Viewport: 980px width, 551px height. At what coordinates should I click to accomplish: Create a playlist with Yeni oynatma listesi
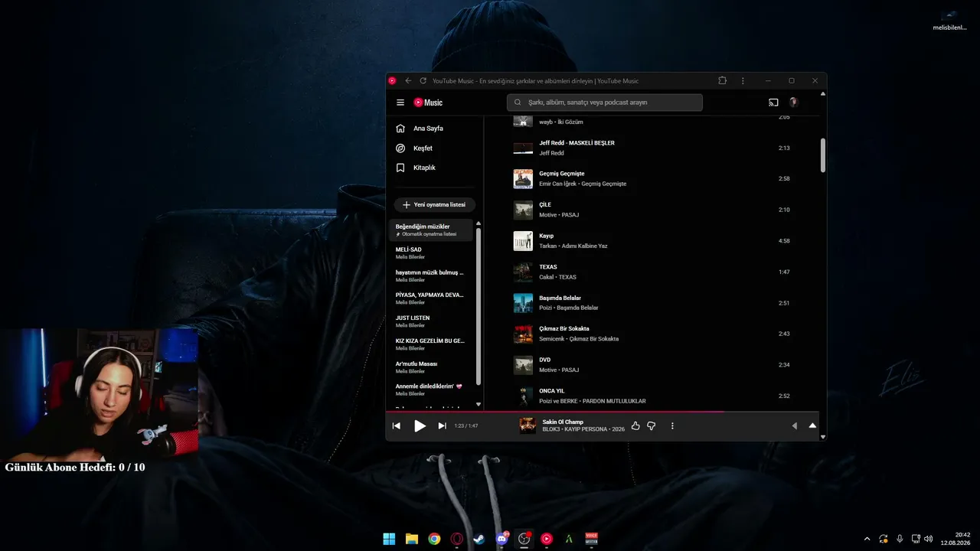tap(435, 205)
